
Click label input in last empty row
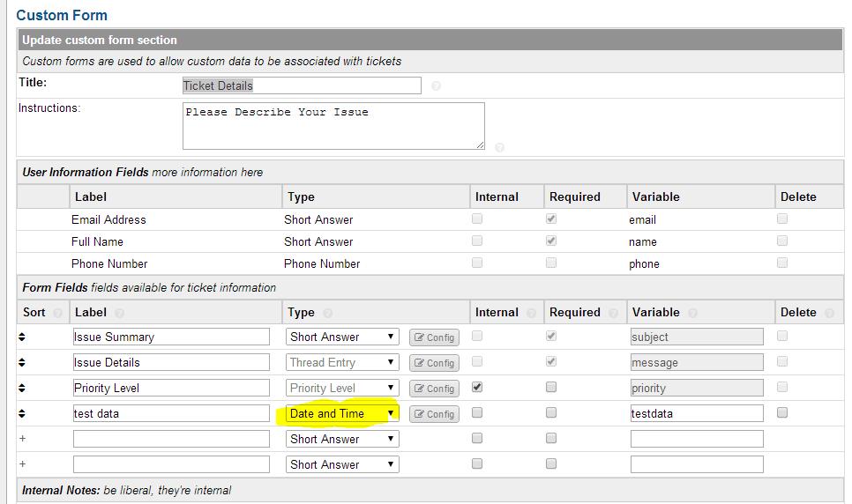(171, 464)
